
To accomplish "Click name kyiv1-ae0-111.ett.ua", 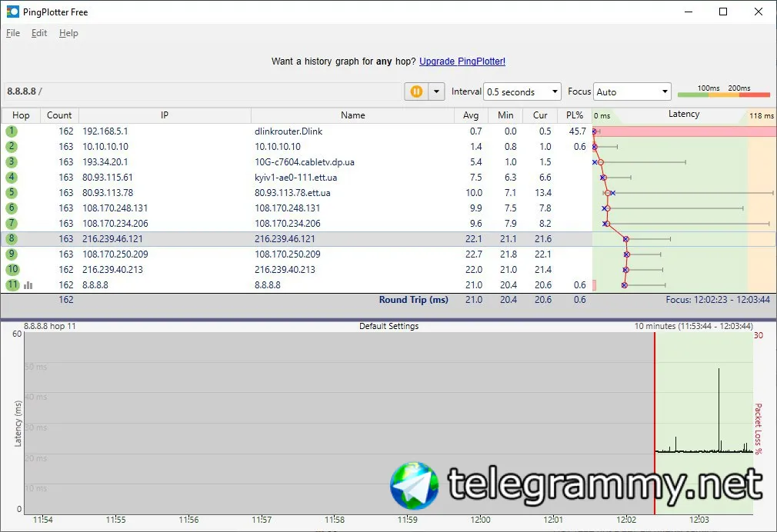I will [296, 178].
